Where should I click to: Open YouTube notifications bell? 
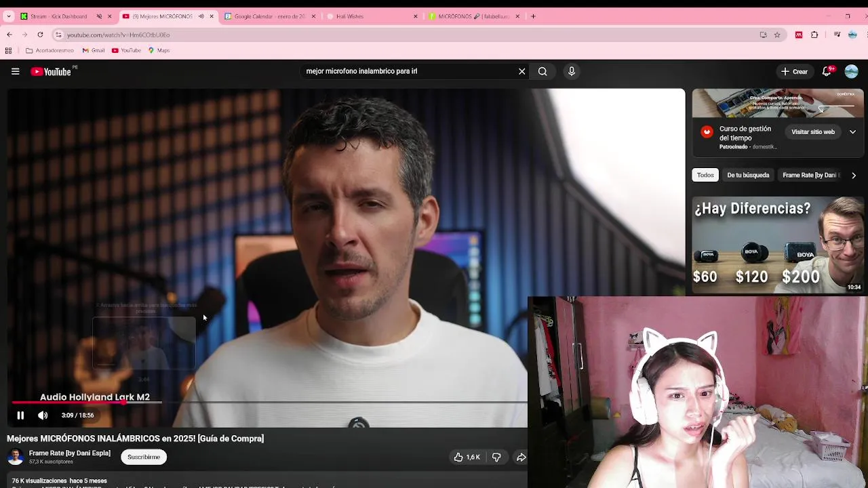(x=827, y=71)
